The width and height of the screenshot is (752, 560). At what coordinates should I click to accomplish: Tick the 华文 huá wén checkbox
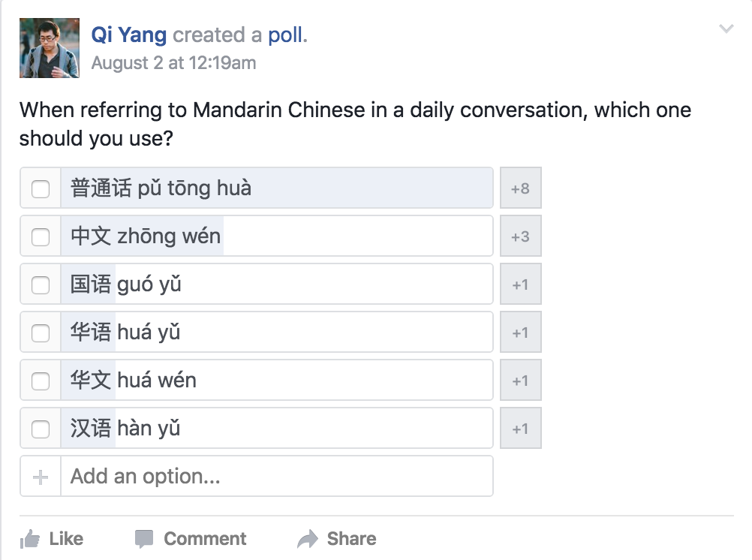click(x=41, y=381)
